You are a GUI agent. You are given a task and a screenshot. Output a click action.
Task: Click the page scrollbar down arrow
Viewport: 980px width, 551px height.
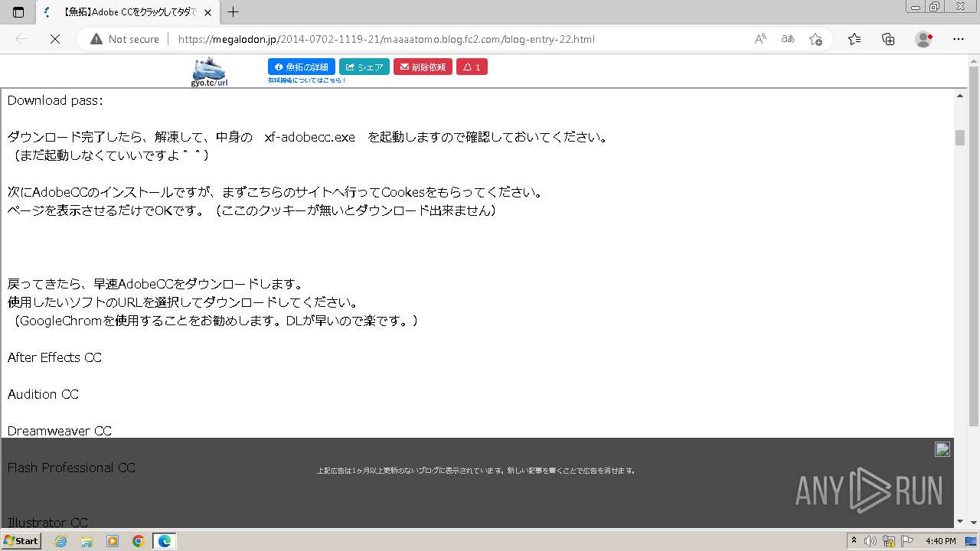point(960,521)
